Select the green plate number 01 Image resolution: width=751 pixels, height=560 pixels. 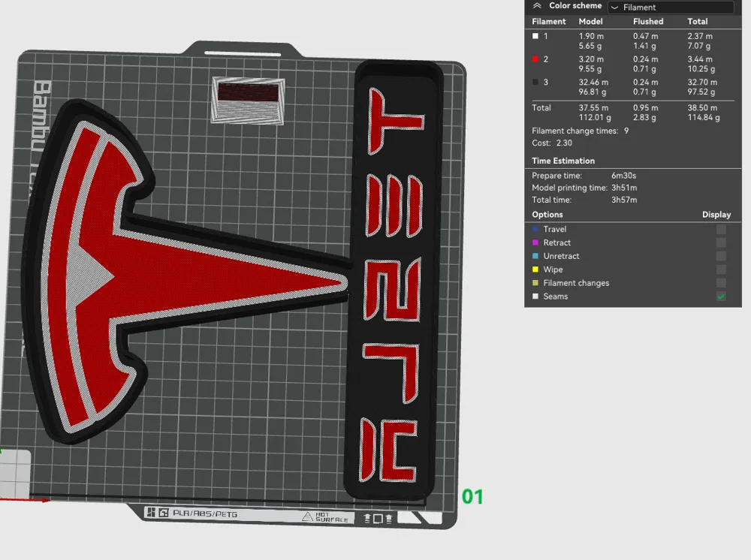pos(472,497)
